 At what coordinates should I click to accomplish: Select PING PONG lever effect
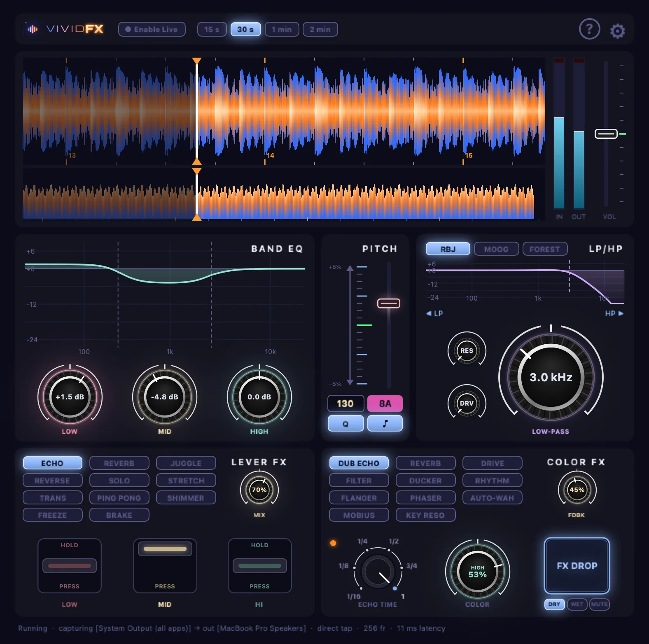pyautogui.click(x=119, y=497)
